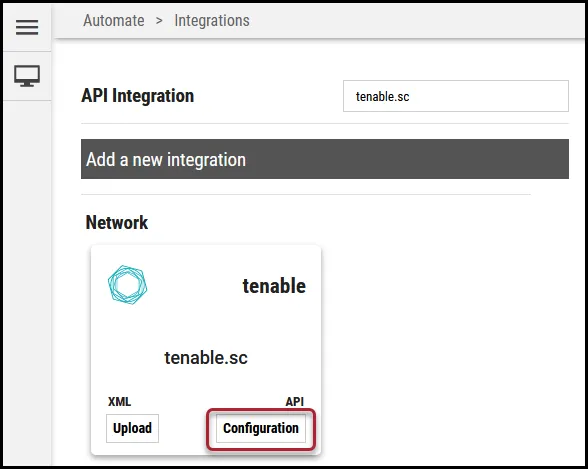The image size is (588, 469).
Task: Open the API Configuration button
Action: pyautogui.click(x=261, y=428)
